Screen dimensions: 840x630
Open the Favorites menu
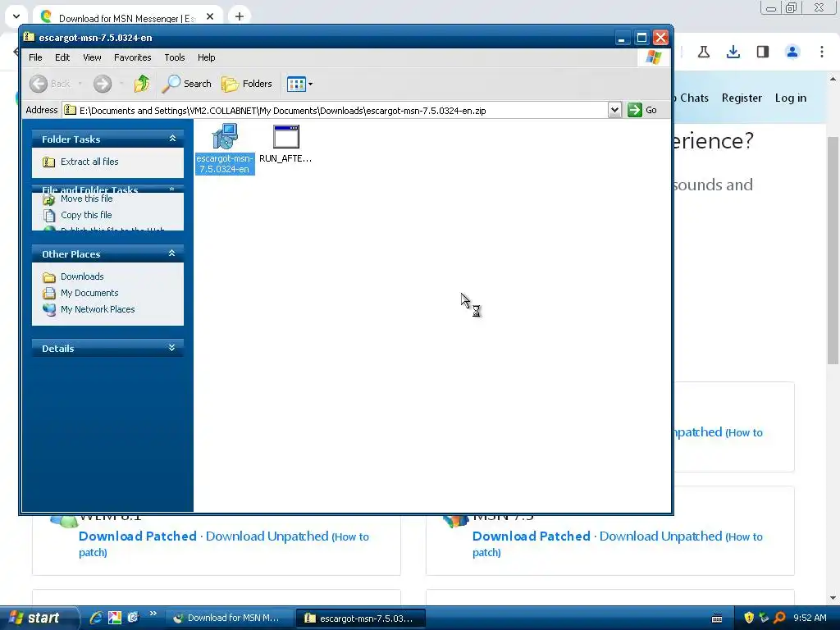(x=132, y=57)
